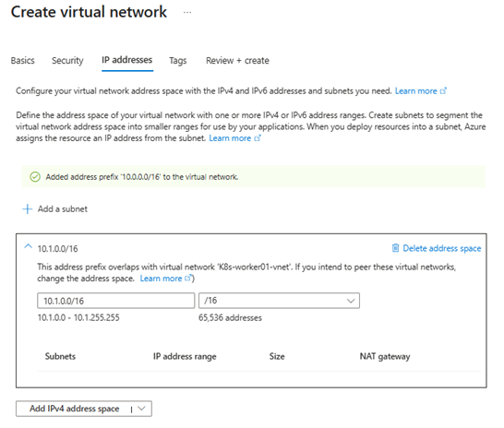Screen dimensions: 504x428
Task: Click the 10.1.0.0/16 address input field
Action: [116, 301]
